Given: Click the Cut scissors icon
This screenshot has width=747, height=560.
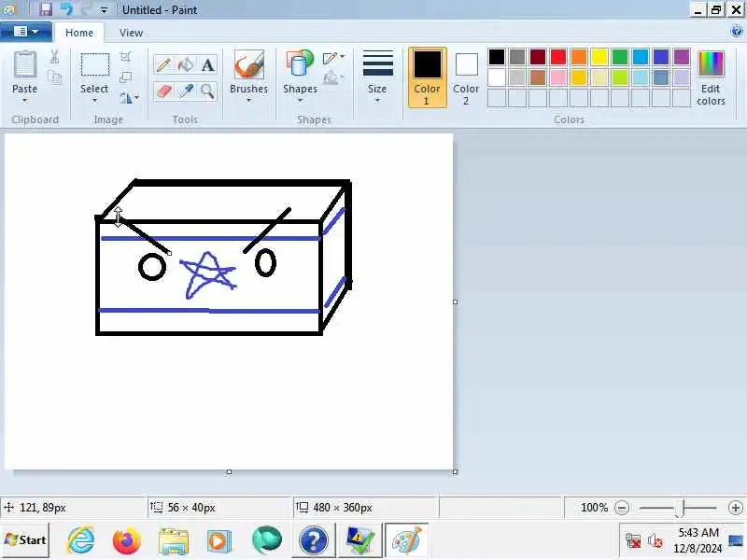Looking at the screenshot, I should [x=54, y=57].
